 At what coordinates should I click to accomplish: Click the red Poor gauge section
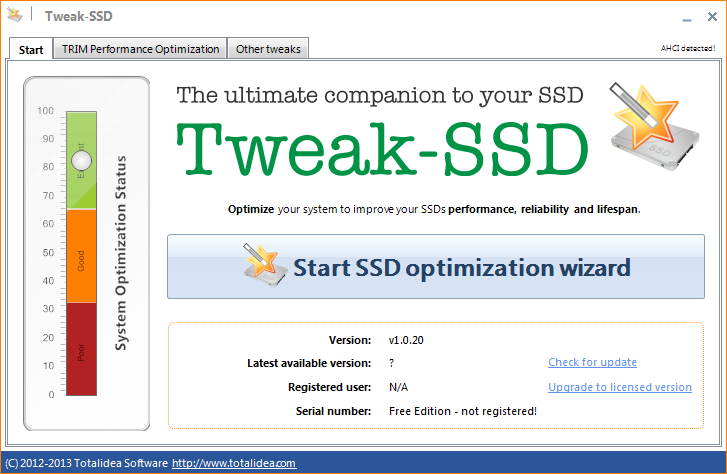point(82,349)
